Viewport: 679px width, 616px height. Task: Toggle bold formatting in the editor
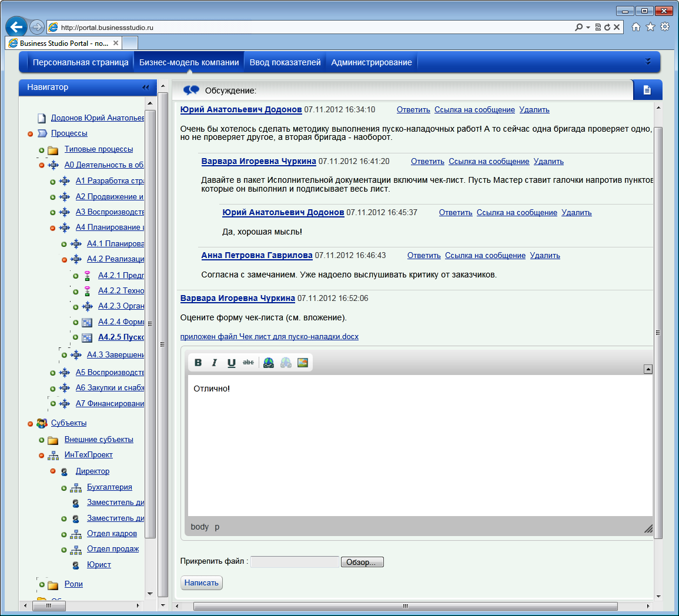click(x=198, y=363)
